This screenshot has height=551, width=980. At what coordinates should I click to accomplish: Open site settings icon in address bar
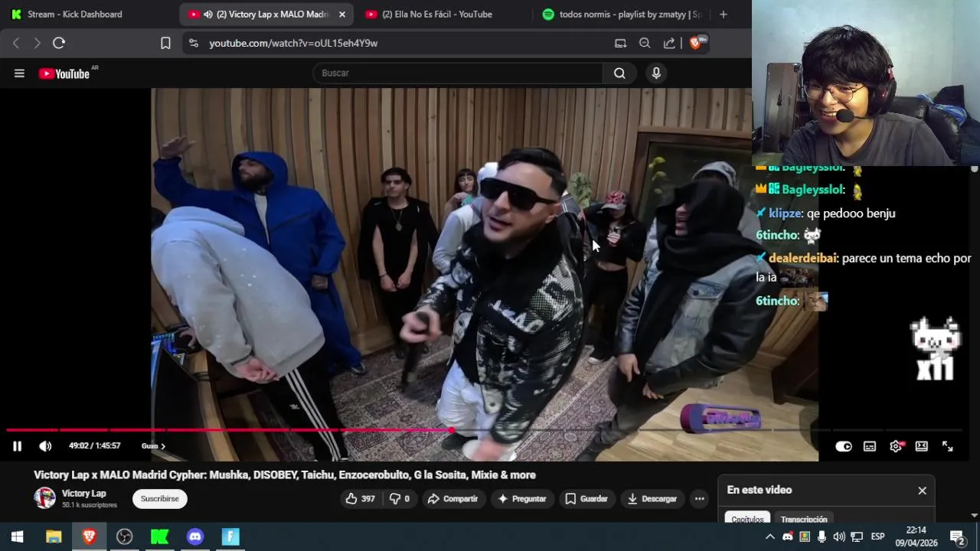click(x=193, y=44)
